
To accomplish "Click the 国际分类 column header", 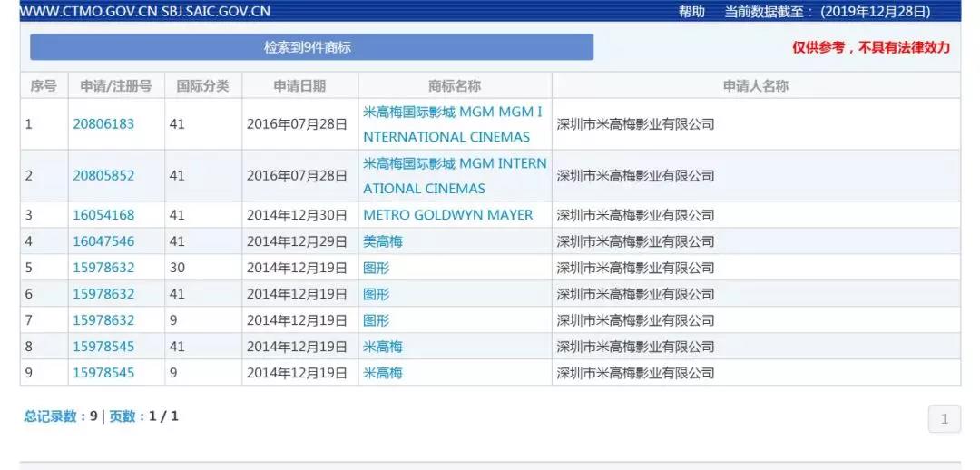I will click(x=202, y=85).
